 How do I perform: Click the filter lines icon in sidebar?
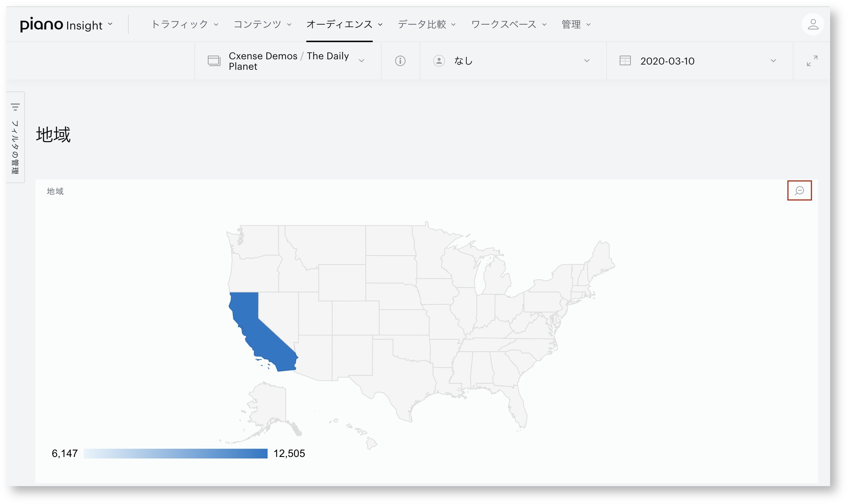click(15, 107)
